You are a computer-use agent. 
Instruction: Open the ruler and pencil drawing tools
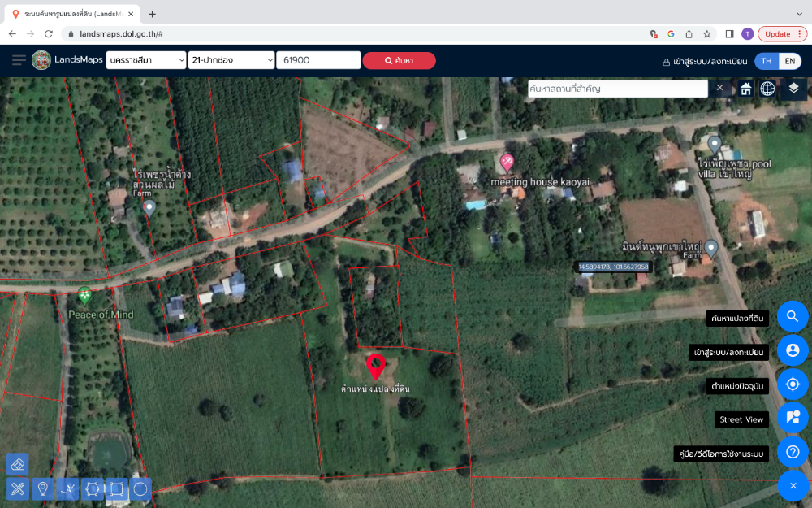click(17, 488)
